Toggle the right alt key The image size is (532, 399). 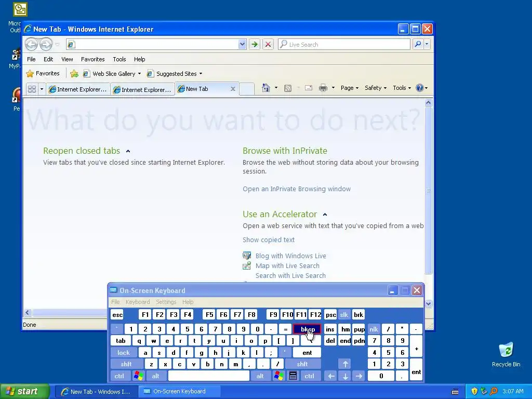[260, 376]
